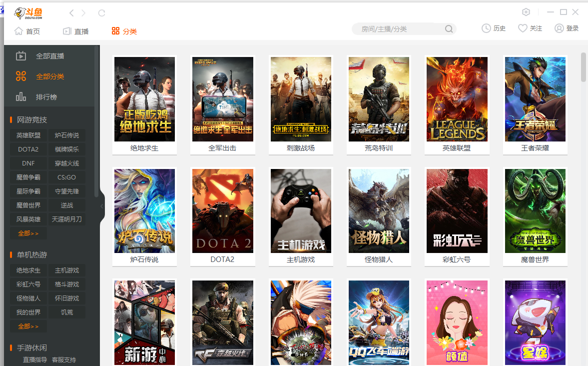This screenshot has height=366, width=588.
Task: Open 刺激战场 category card
Action: (x=301, y=104)
